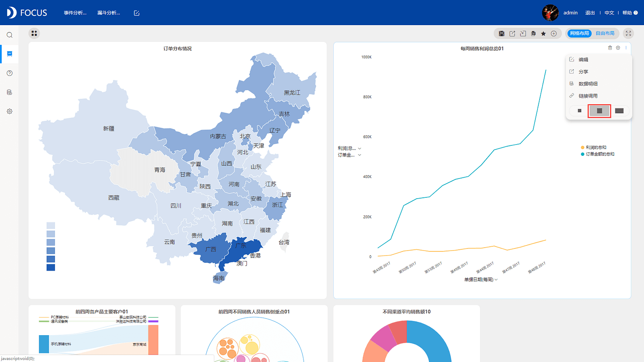Click the admin username
Screen dimensions: 644x362
point(570,13)
